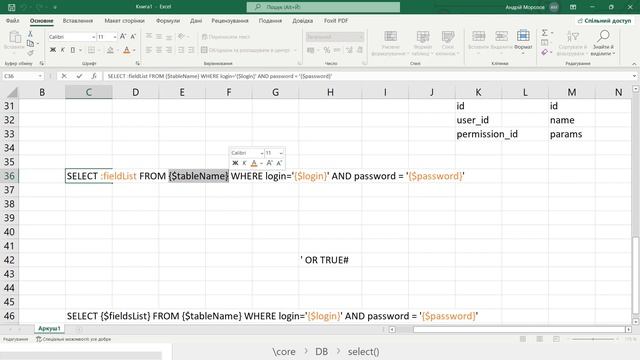The height and width of the screenshot is (360, 640).
Task: Click the Clear eraser icon
Action: (544, 52)
